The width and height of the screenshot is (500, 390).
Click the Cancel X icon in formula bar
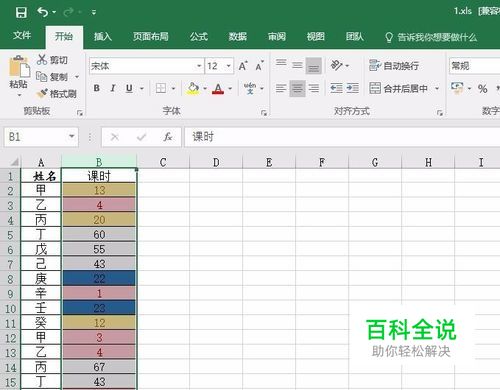click(x=115, y=137)
